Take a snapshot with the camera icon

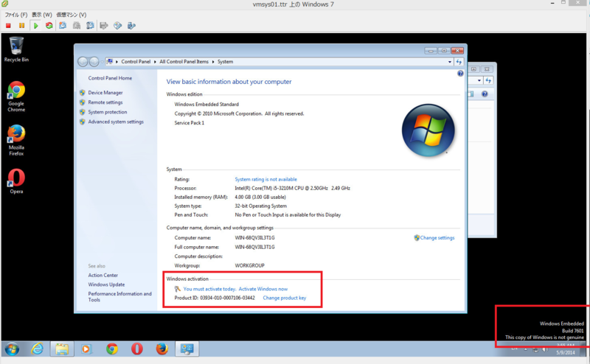click(x=63, y=26)
